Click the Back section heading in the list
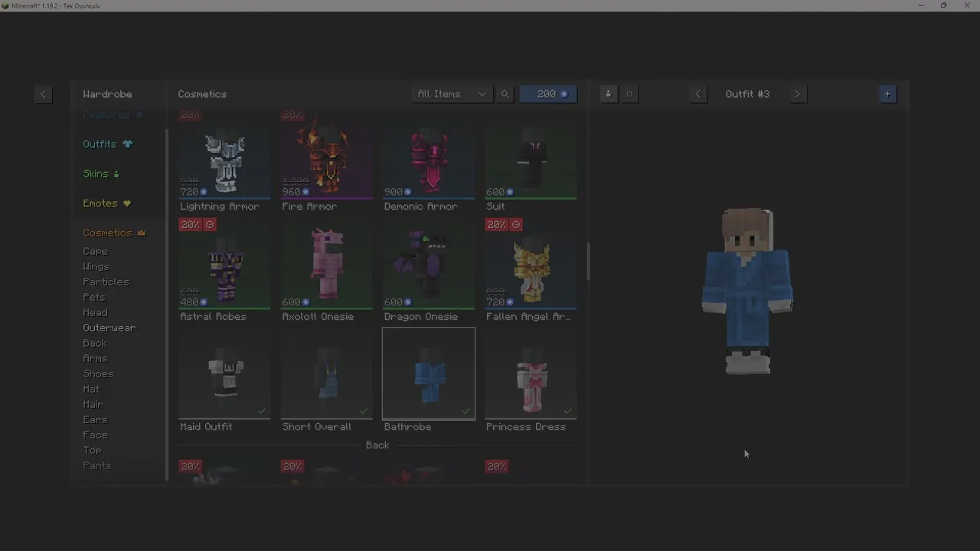 pos(377,445)
